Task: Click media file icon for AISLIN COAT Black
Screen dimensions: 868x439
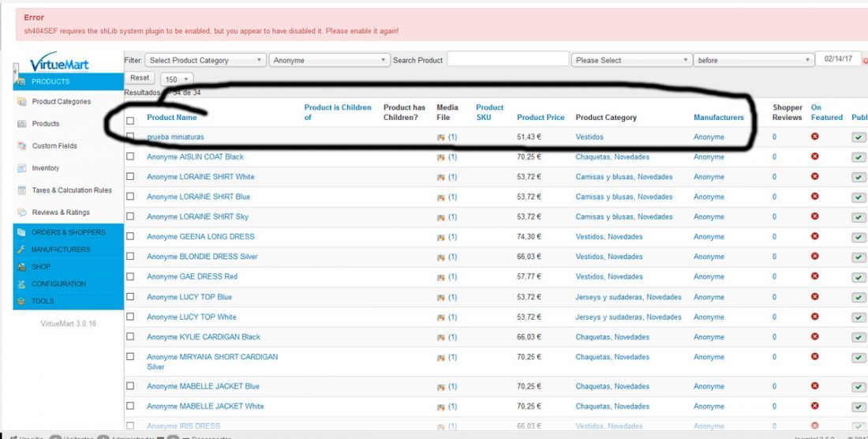Action: click(440, 157)
